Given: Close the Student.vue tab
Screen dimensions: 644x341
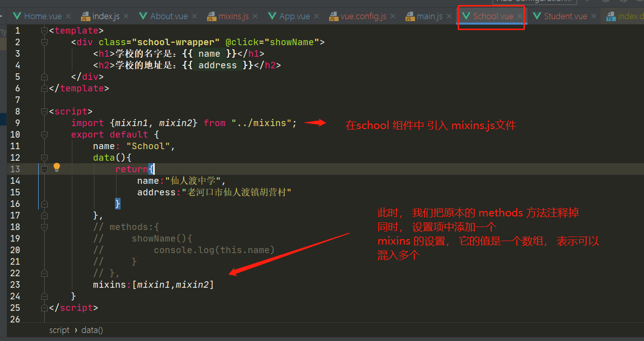Looking at the screenshot, I should point(594,17).
